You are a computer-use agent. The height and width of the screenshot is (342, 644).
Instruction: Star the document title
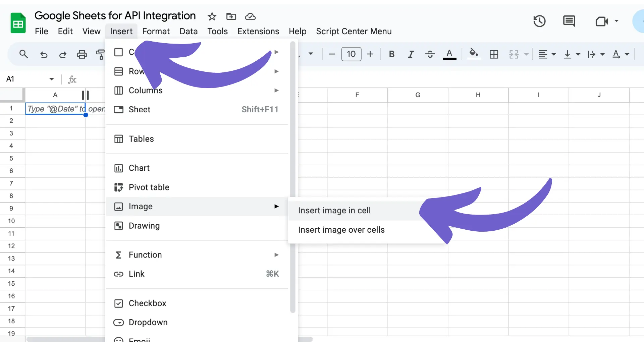(212, 16)
